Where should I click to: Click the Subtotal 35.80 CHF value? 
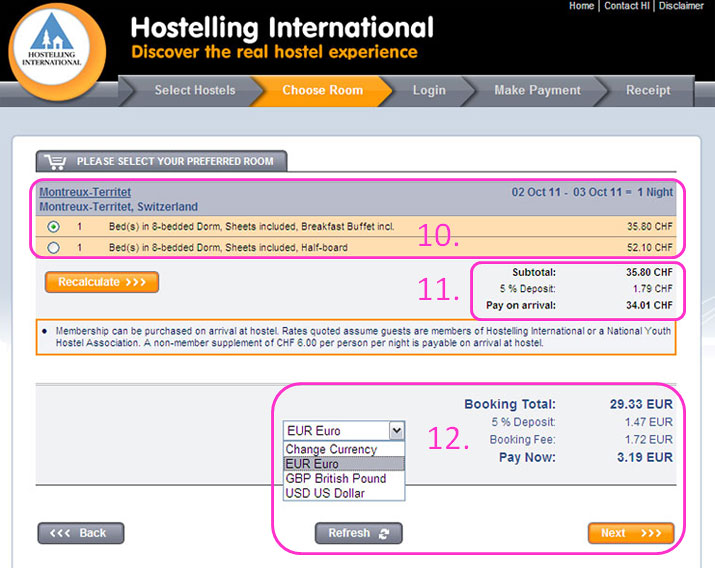[x=649, y=272]
